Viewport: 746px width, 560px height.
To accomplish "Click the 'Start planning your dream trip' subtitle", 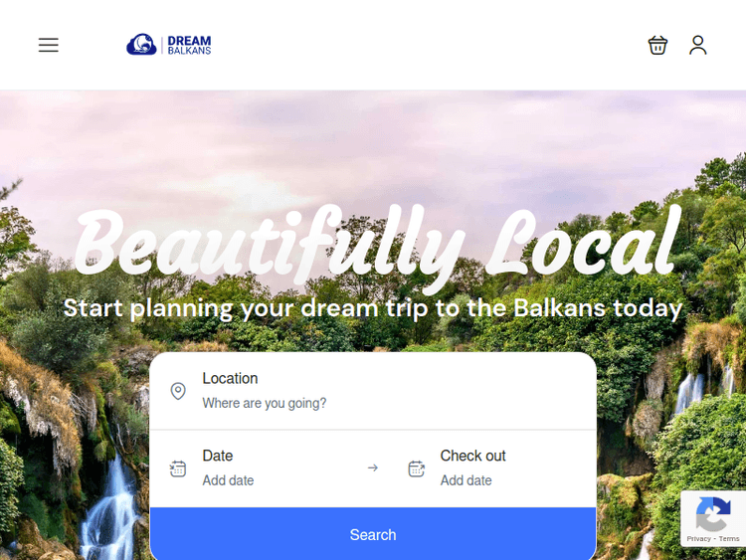I will 373,308.
